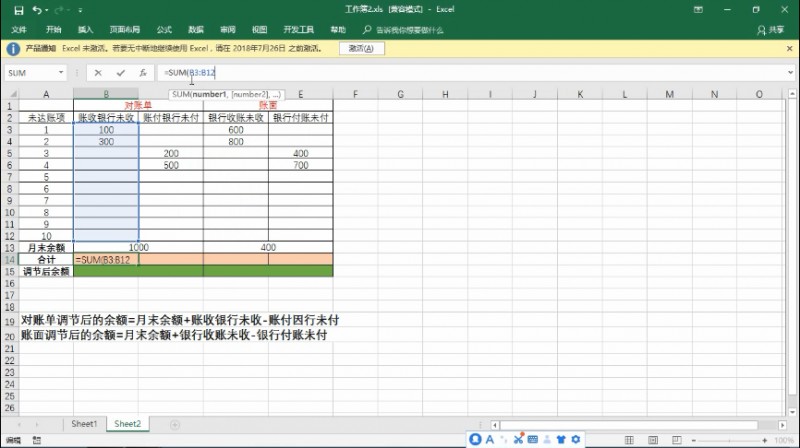The height and width of the screenshot is (448, 800).
Task: Add a new sheet with plus icon
Action: point(174,425)
